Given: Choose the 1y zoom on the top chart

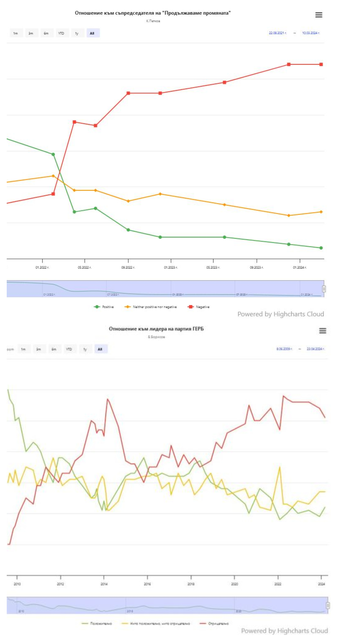Looking at the screenshot, I should pyautogui.click(x=77, y=33).
